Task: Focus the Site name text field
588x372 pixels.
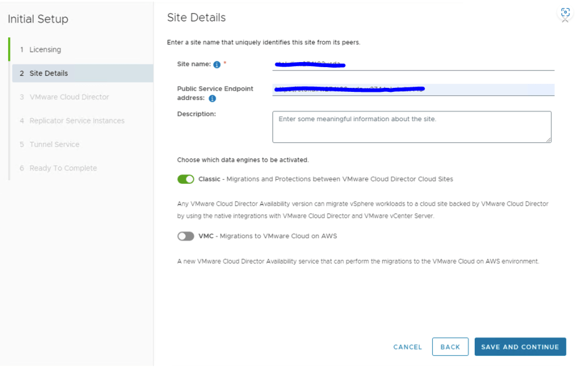Action: coord(413,64)
